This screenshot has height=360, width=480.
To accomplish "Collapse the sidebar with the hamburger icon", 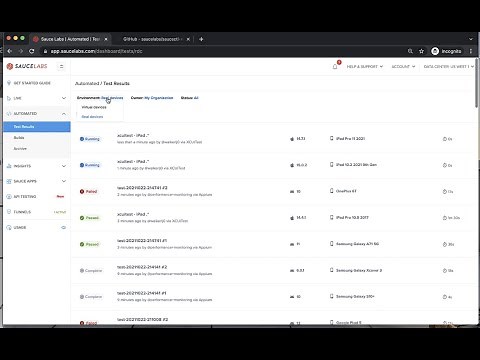I will click(61, 66).
